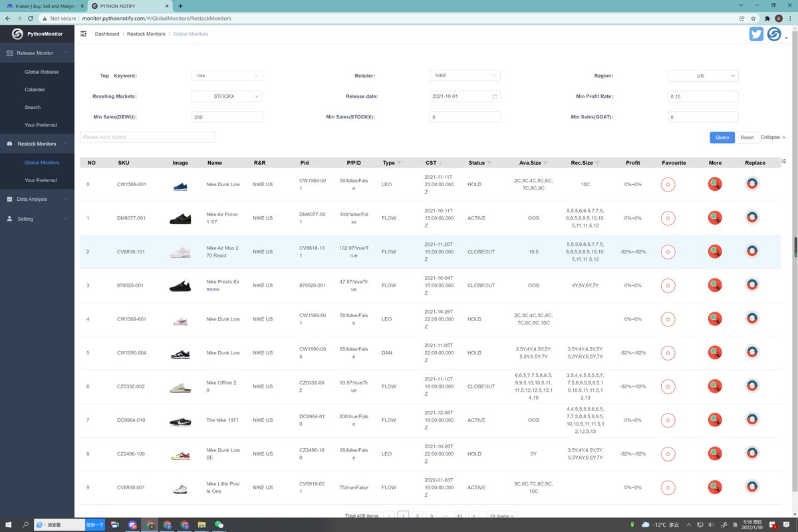Favourite the CZ2496-100 Dunk Low SE row
Image resolution: width=798 pixels, height=532 pixels.
[x=668, y=454]
